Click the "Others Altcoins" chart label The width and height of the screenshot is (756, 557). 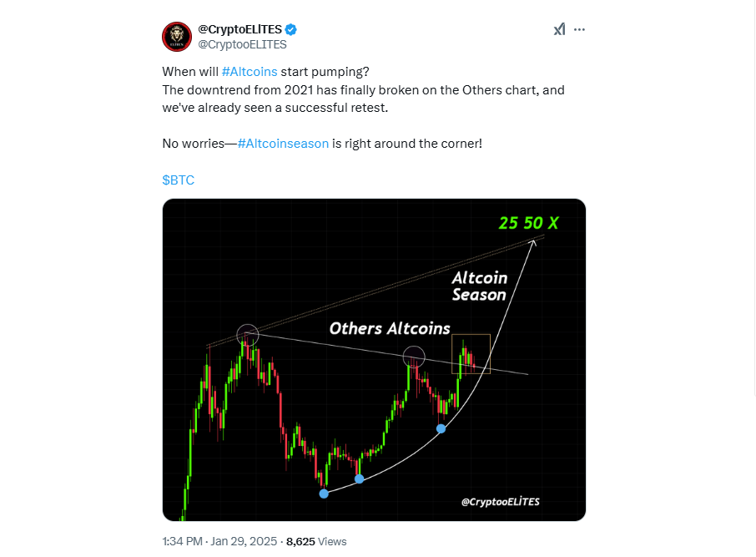pyautogui.click(x=390, y=328)
